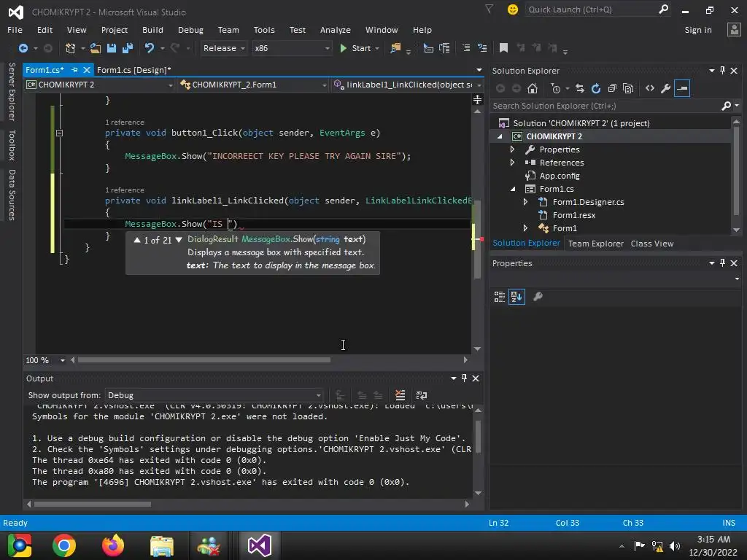The image size is (747, 560).
Task: Switch Properties panel to categorized view
Action: click(x=499, y=297)
